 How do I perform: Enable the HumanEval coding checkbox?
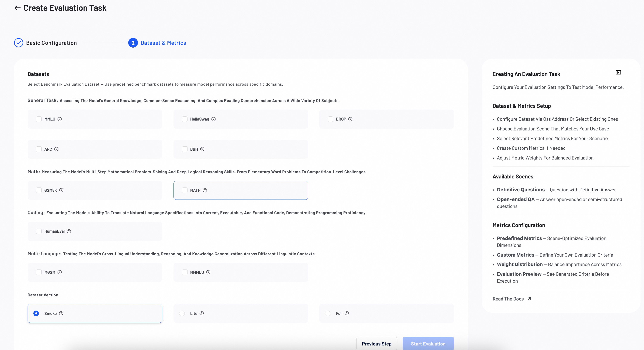39,231
